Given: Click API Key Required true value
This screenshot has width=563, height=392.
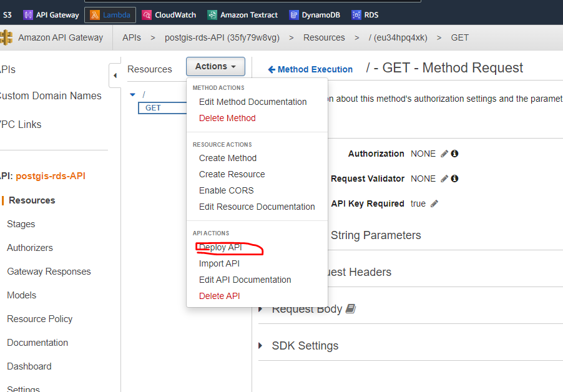Looking at the screenshot, I should (418, 203).
